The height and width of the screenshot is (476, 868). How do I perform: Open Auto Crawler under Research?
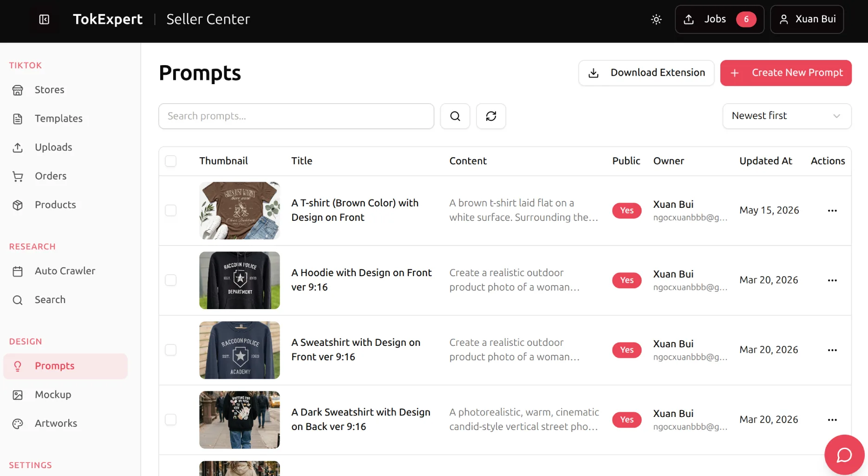tap(65, 271)
